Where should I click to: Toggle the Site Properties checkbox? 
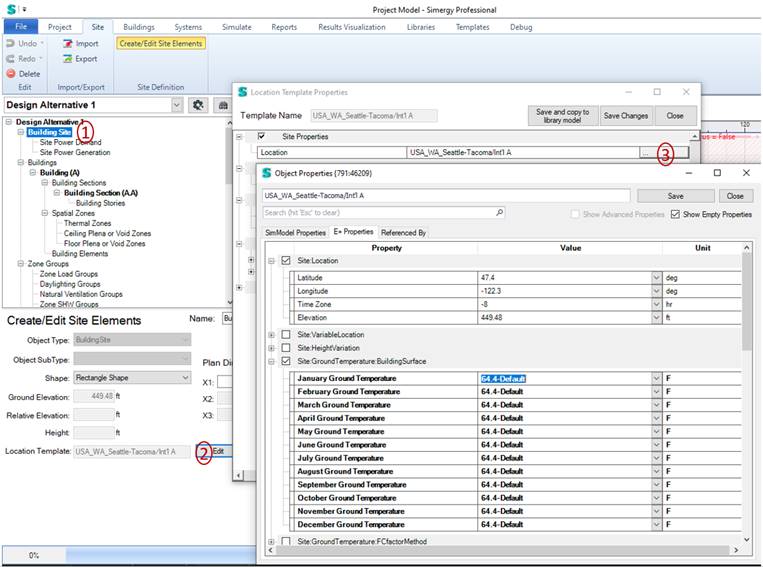point(261,136)
